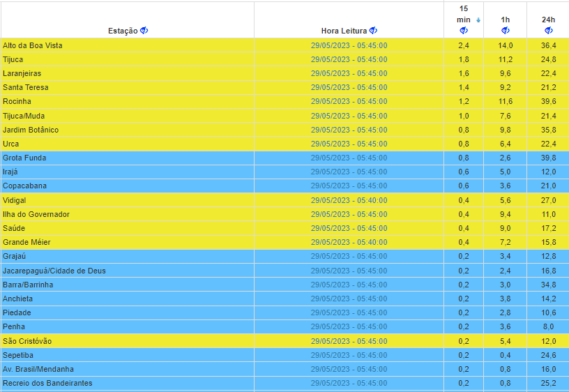Click Anchieta 1h value 3,8
This screenshot has height=392, width=569.
[x=506, y=299]
